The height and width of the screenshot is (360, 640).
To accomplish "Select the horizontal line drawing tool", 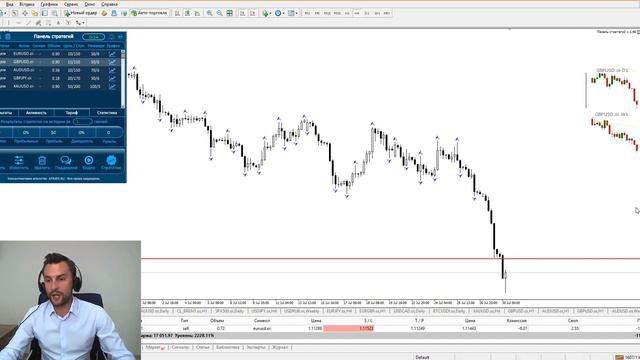I will 18,23.
